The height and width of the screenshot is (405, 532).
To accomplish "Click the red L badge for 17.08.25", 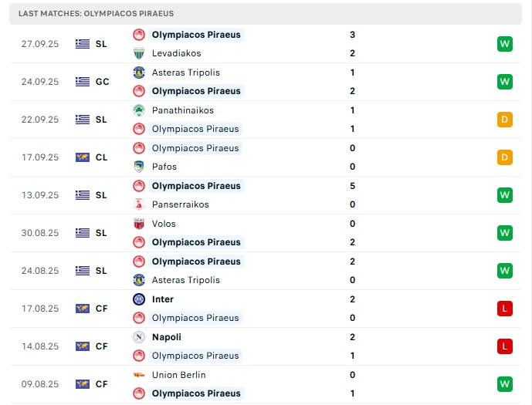I will (x=505, y=309).
